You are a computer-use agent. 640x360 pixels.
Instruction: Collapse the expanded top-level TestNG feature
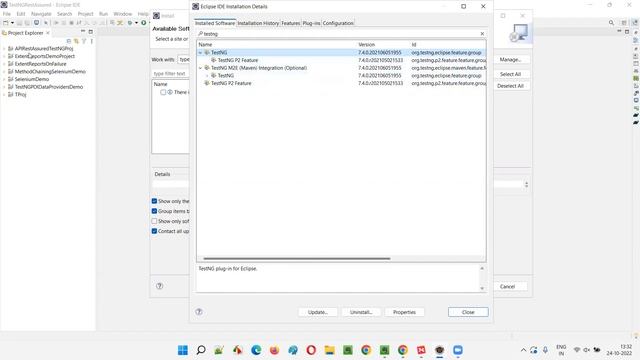tap(200, 53)
